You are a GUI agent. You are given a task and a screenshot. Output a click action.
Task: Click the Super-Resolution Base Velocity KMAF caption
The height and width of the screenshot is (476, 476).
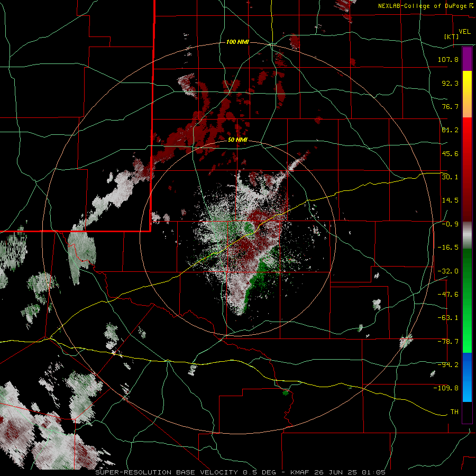[x=241, y=472]
